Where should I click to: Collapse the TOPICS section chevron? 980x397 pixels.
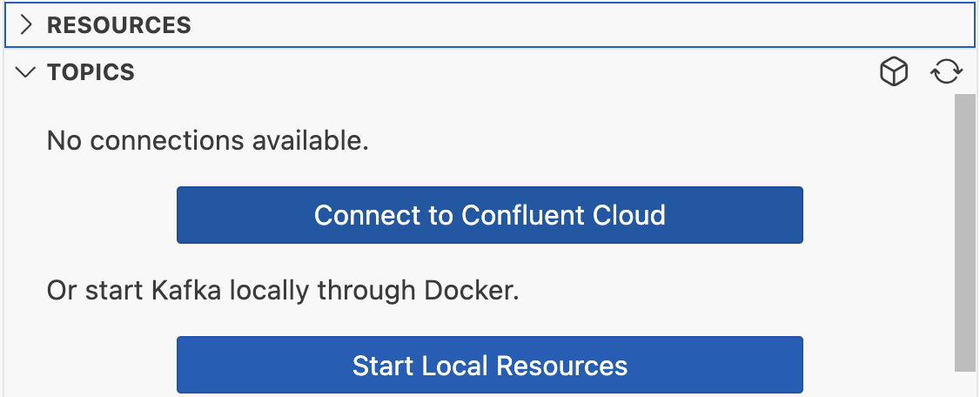click(25, 72)
